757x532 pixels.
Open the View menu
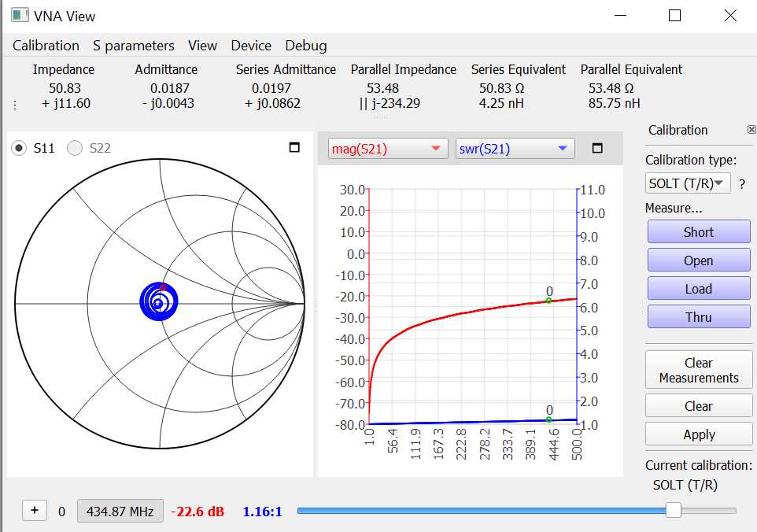click(x=202, y=46)
